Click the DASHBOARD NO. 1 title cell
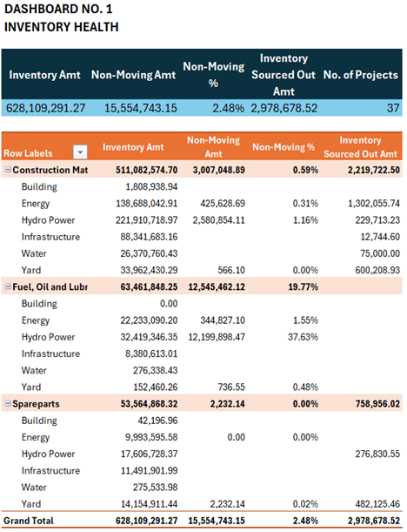This screenshot has width=407, height=532. point(58,9)
